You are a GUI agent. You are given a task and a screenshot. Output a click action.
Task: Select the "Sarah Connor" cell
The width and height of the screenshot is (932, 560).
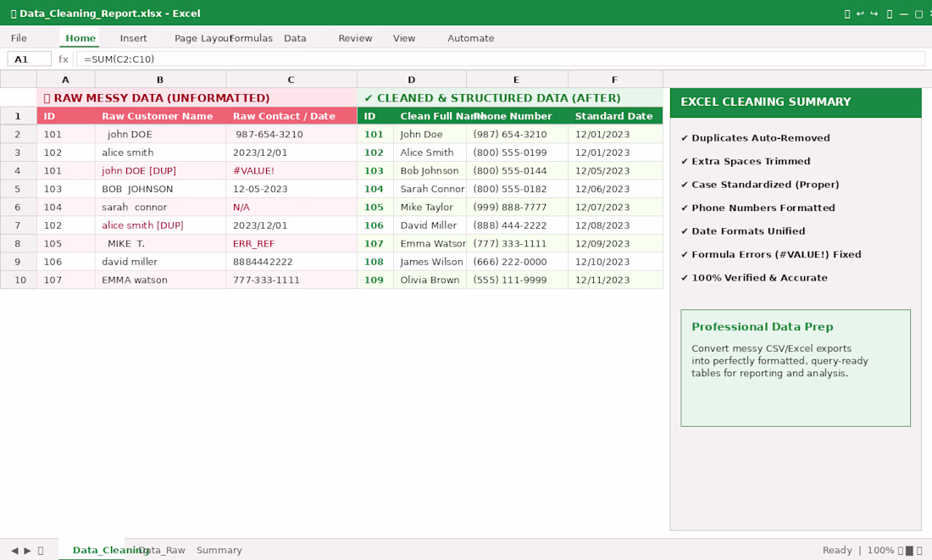430,189
